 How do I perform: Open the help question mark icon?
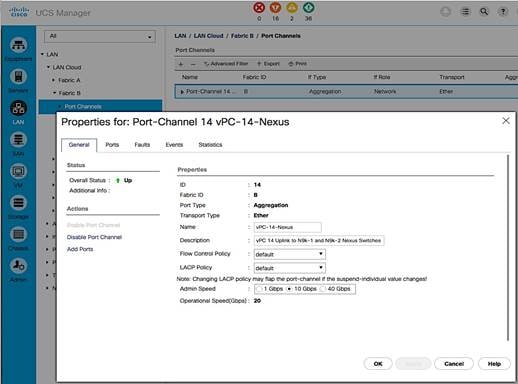503,12
